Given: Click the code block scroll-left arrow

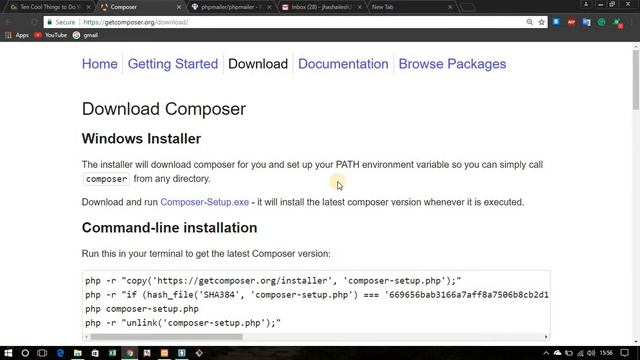Looking at the screenshot, I should 86,337.
